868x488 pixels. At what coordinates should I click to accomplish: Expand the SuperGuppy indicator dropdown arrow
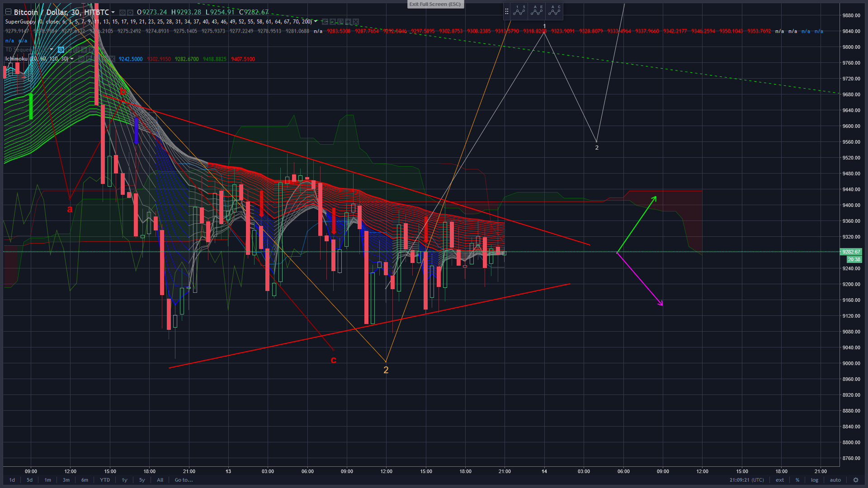[x=316, y=21]
